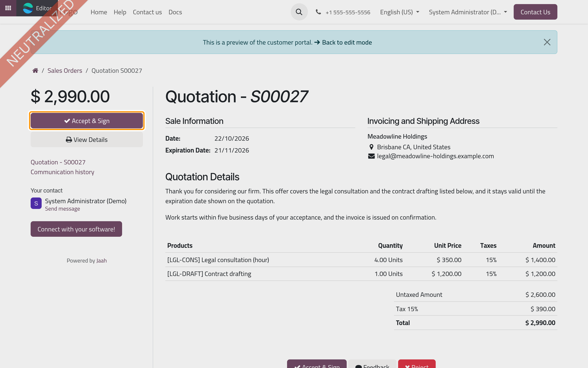Expand the English (US) language dropdown
Screen dimensions: 588x368
click(x=399, y=12)
